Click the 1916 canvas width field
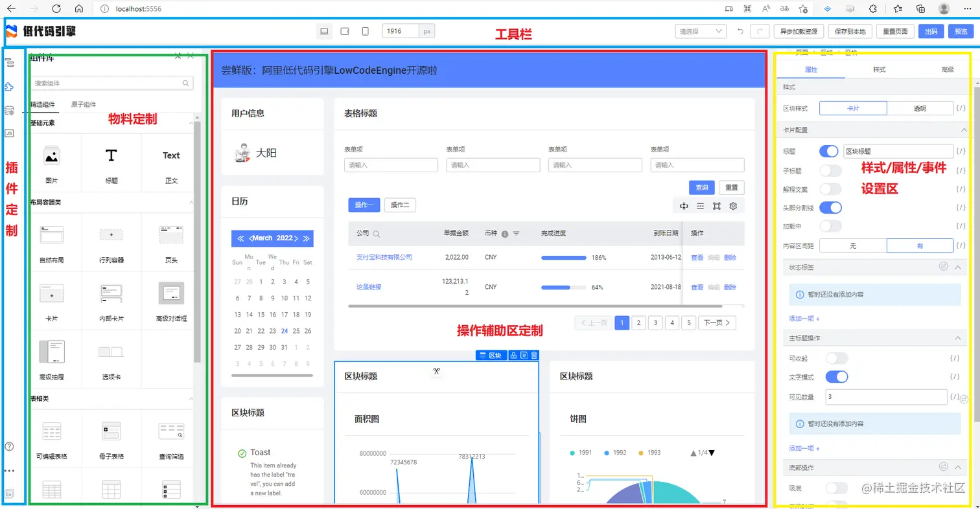 [401, 31]
